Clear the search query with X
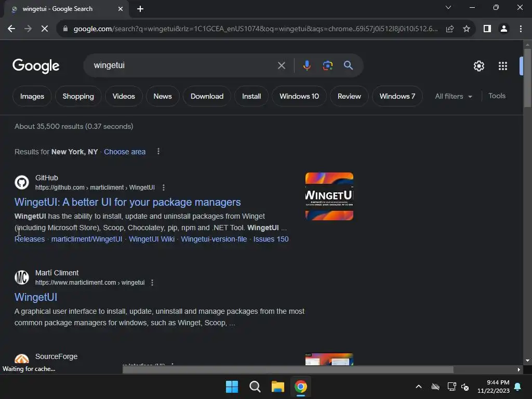 click(x=281, y=65)
